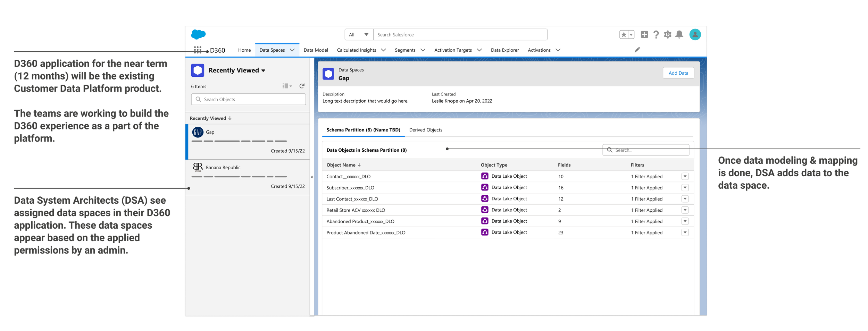Click Data Lake Object icon for Retail Store ACV row
Viewport: 868px width, 331px height.
tap(485, 210)
